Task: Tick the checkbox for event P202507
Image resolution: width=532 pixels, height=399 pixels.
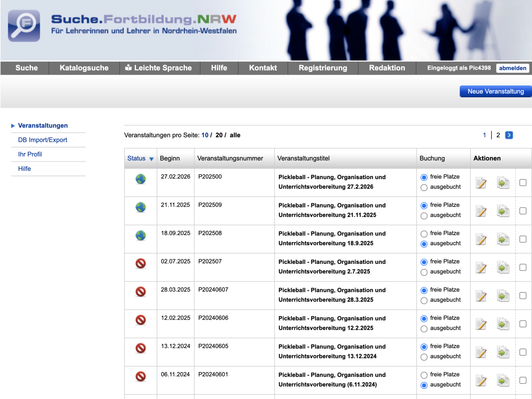Action: coord(523,267)
